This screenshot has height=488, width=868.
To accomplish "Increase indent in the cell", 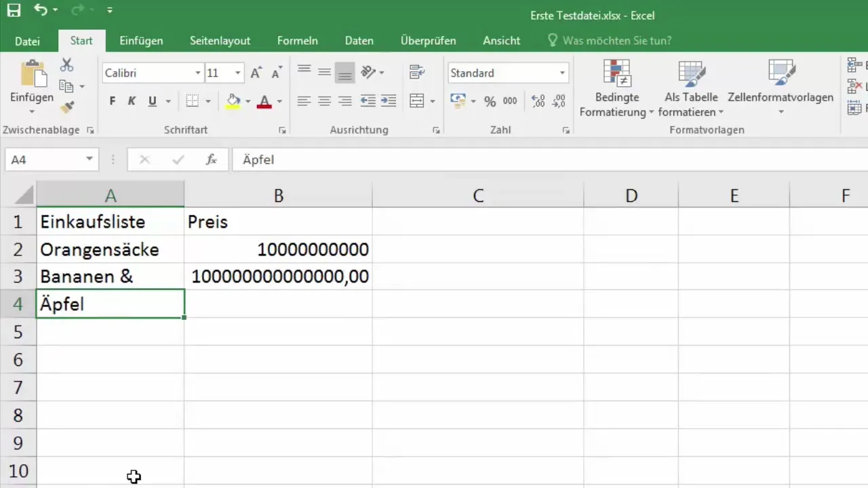I will click(389, 101).
